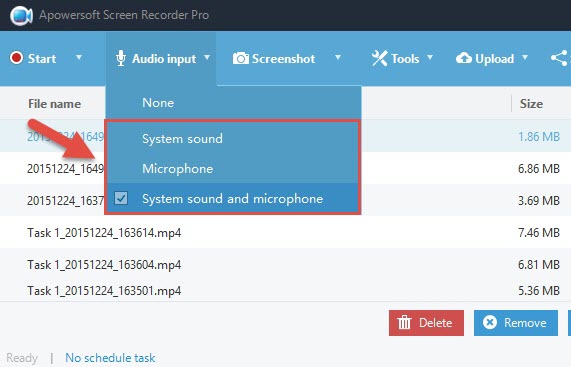This screenshot has width=571, height=367.
Task: Click the X circle icon on Remove
Action: (x=490, y=322)
